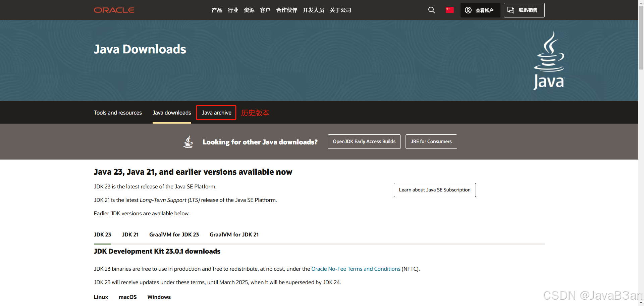Open the 行业 menu
This screenshot has width=644, height=306.
(233, 10)
